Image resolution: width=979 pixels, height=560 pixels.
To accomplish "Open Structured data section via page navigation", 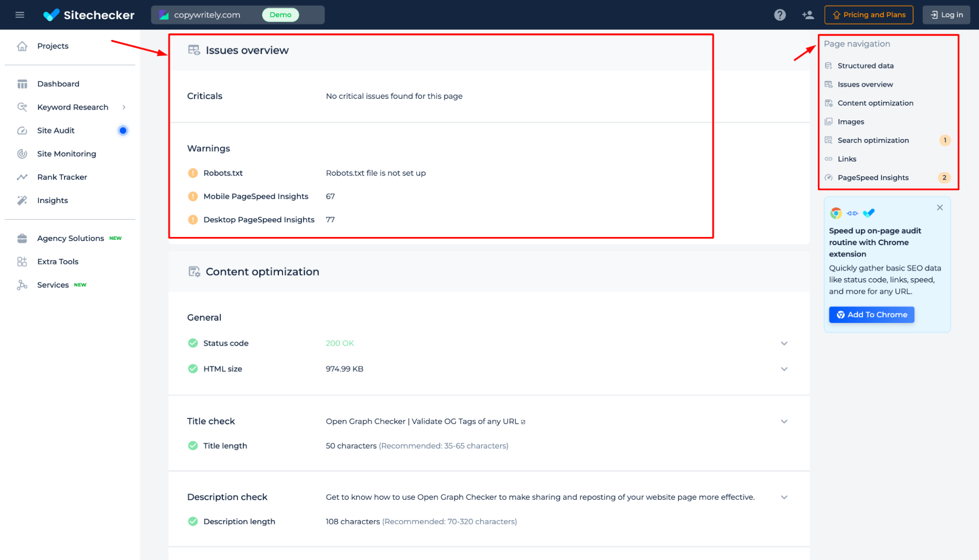I will 865,65.
